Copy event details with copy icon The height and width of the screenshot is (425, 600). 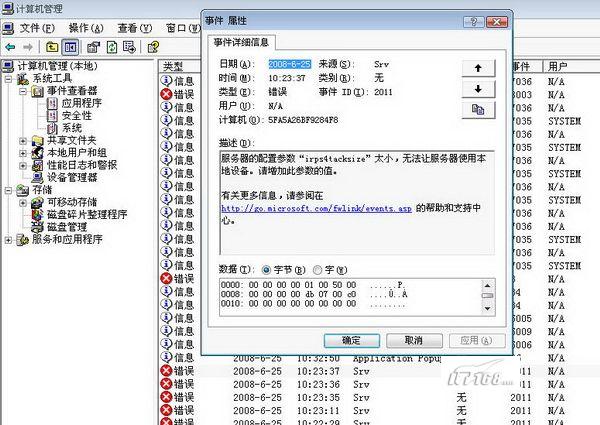pyautogui.click(x=478, y=111)
